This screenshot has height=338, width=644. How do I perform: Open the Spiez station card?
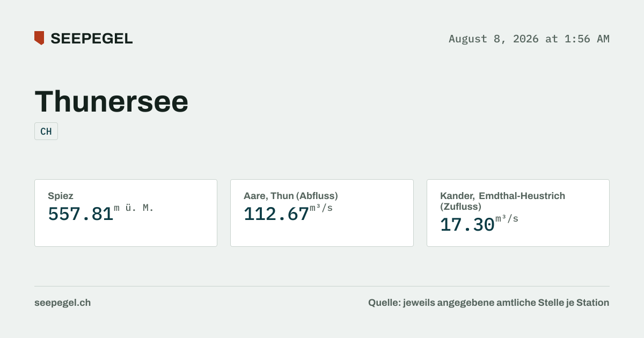click(126, 213)
